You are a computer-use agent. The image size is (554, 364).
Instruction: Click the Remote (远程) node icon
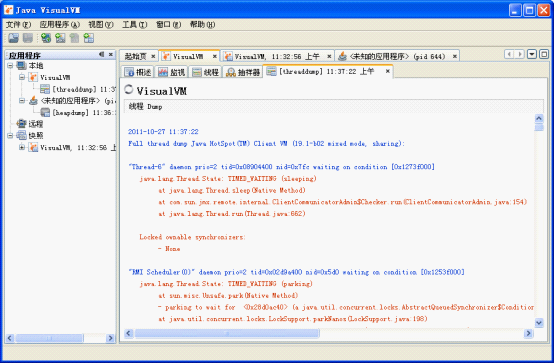point(22,124)
